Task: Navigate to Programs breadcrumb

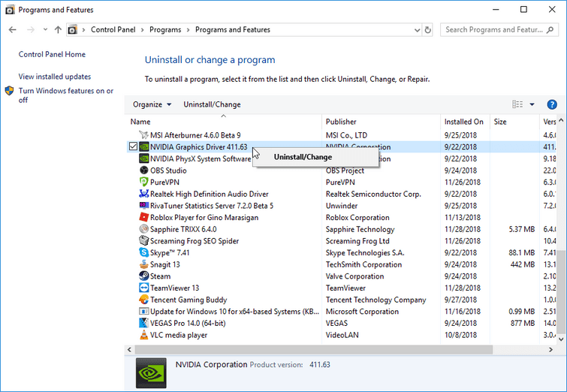Action: point(165,29)
